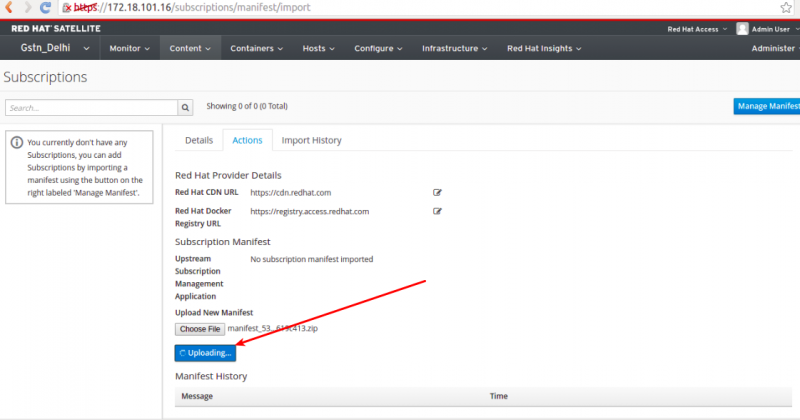This screenshot has width=800, height=420.
Task: Switch to the Details tab
Action: point(199,140)
